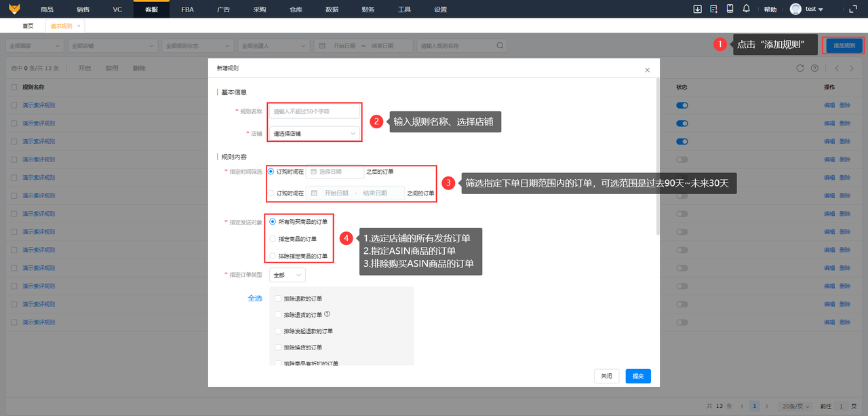
Task: Click the fullscreen expand icon
Action: click(x=852, y=9)
